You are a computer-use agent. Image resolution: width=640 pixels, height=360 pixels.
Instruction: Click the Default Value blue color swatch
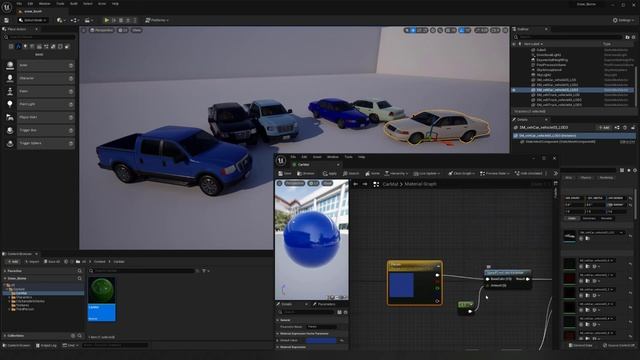pos(321,340)
